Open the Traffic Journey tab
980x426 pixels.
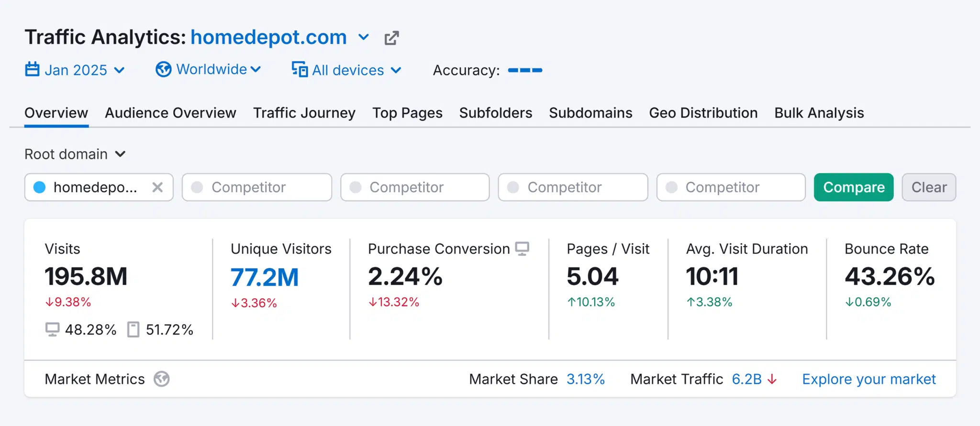tap(304, 113)
